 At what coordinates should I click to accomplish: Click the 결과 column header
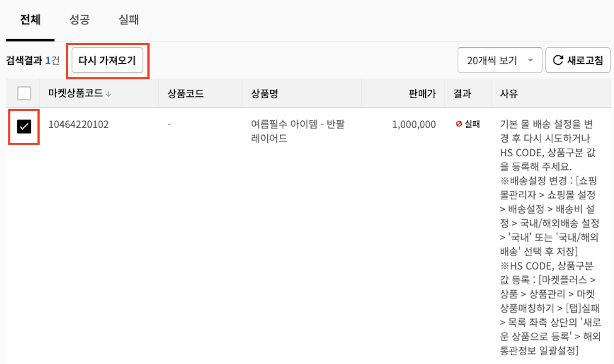[462, 93]
